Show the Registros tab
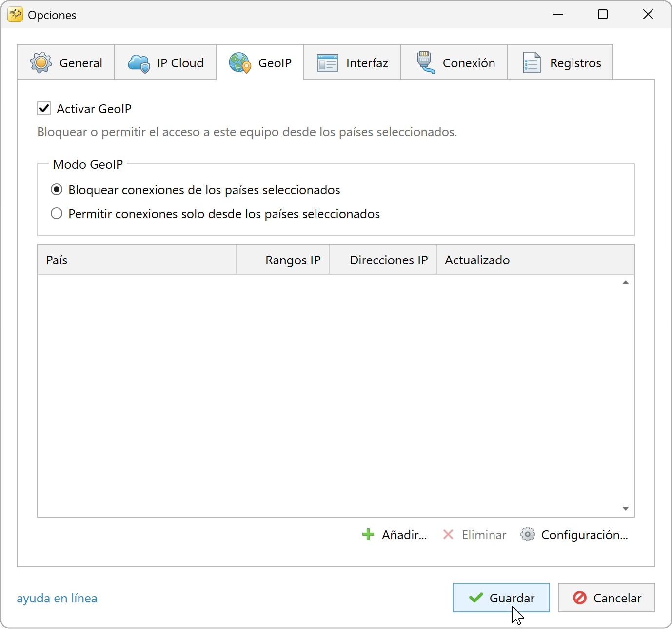 [x=560, y=62]
